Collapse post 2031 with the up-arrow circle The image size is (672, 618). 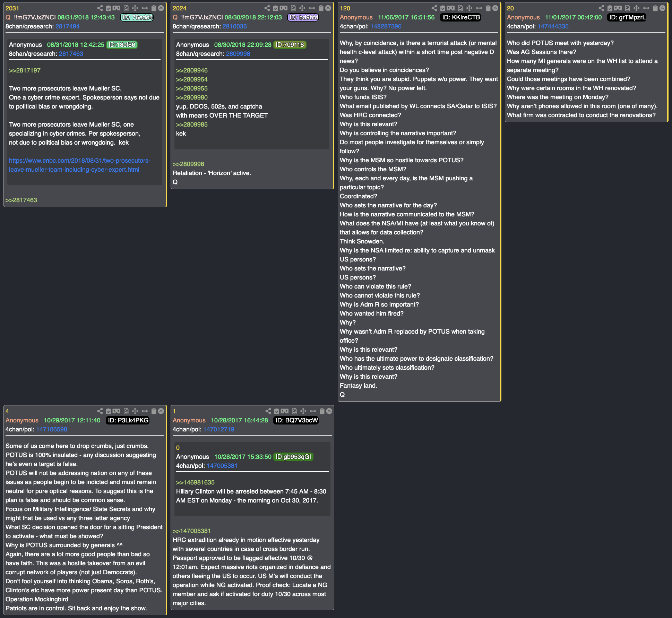(x=161, y=8)
